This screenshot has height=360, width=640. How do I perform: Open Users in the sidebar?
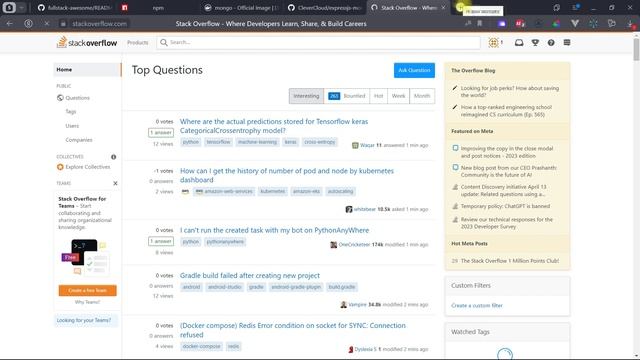point(72,126)
